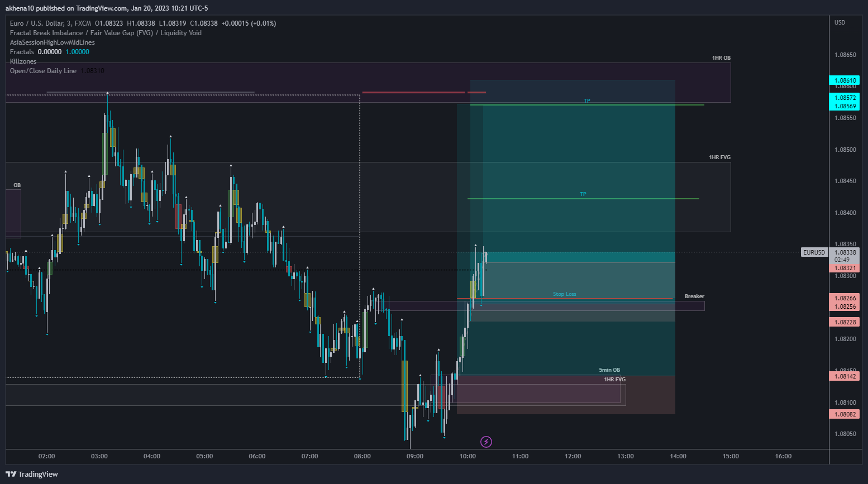Click the 1.08200 price axis label
868x484 pixels.
pos(845,339)
